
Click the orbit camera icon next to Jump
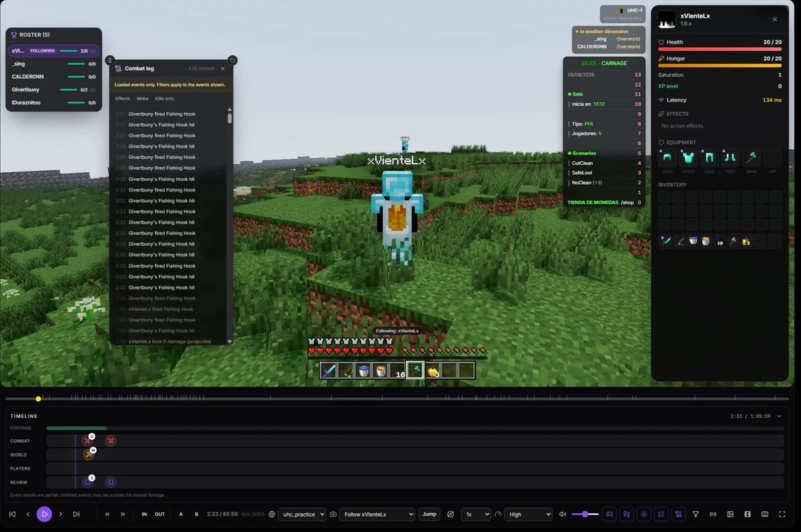(x=451, y=514)
